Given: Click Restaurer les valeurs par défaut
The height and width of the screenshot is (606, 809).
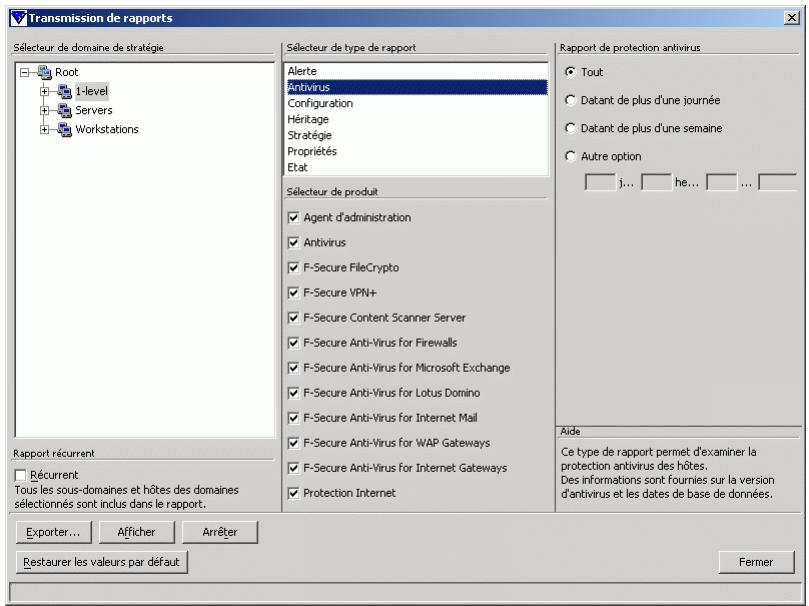Looking at the screenshot, I should (x=102, y=562).
